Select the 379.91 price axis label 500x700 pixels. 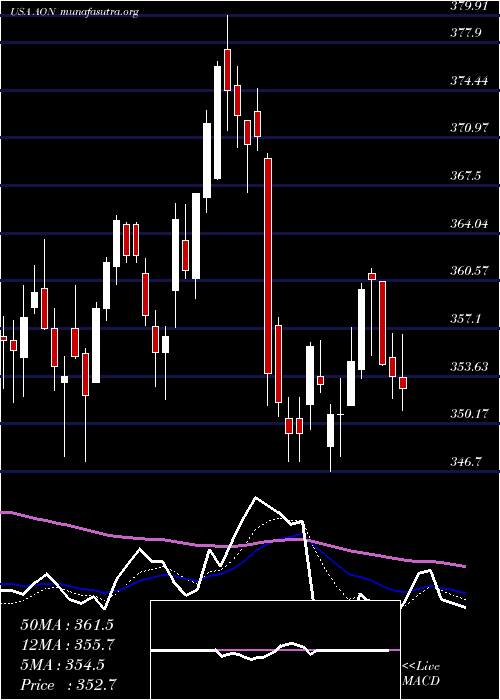click(468, 7)
